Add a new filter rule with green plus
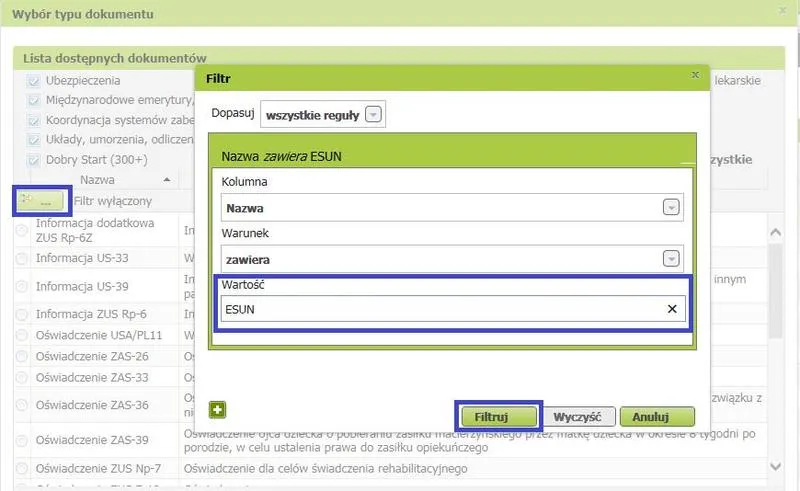The width and height of the screenshot is (800, 491). tap(217, 409)
